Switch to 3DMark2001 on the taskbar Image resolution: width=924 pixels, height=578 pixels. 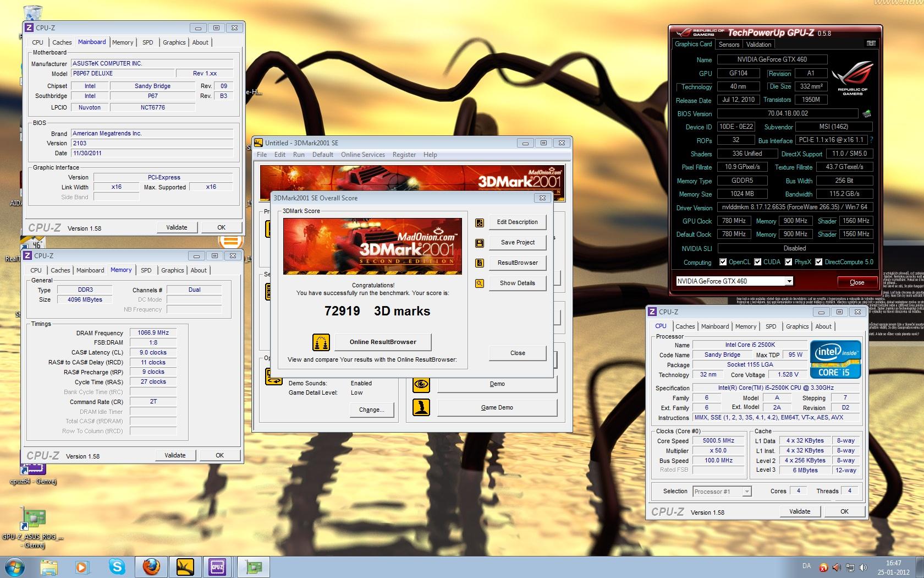tap(185, 566)
